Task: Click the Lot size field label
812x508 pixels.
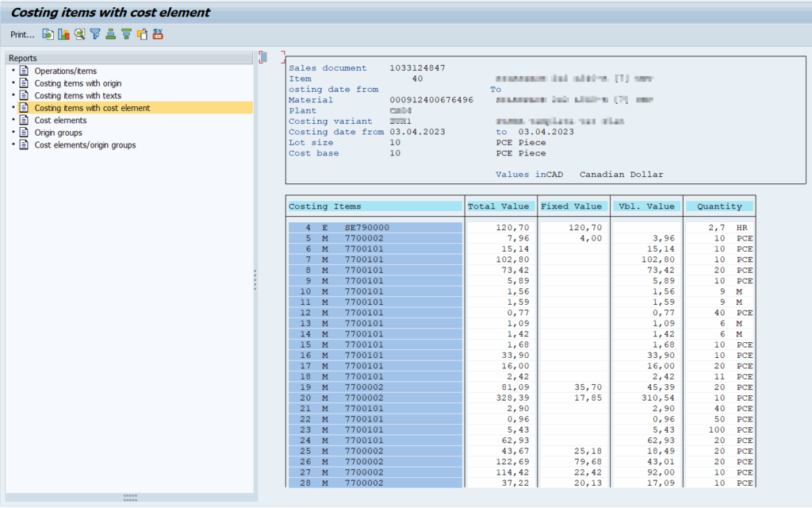Action: [311, 143]
